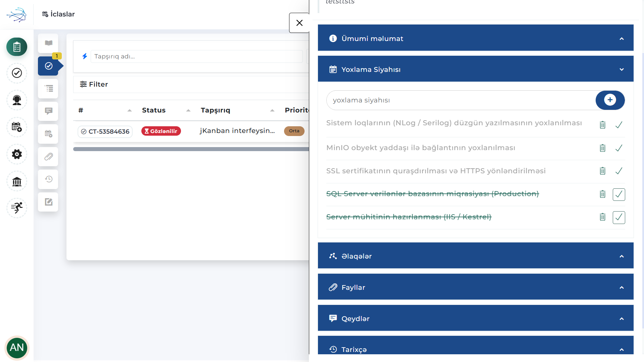Open the AN user avatar

pos(17,348)
